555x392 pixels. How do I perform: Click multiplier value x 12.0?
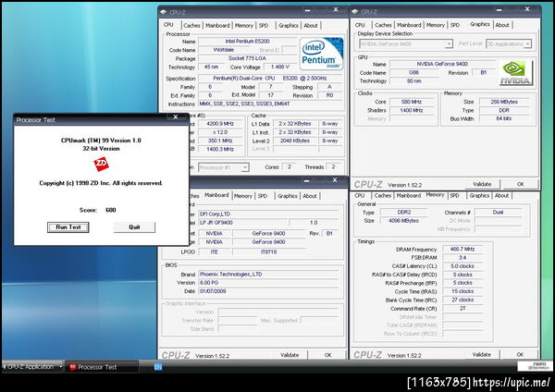220,132
